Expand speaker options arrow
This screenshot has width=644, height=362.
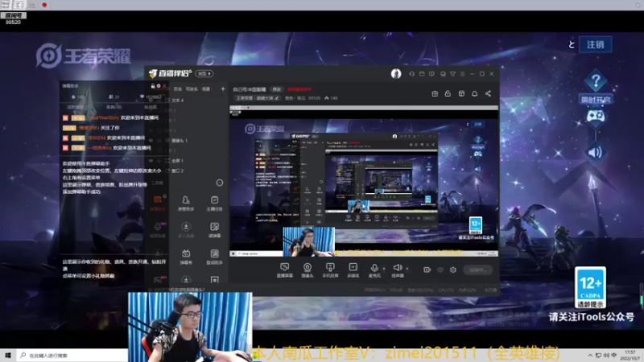pyautogui.click(x=407, y=269)
